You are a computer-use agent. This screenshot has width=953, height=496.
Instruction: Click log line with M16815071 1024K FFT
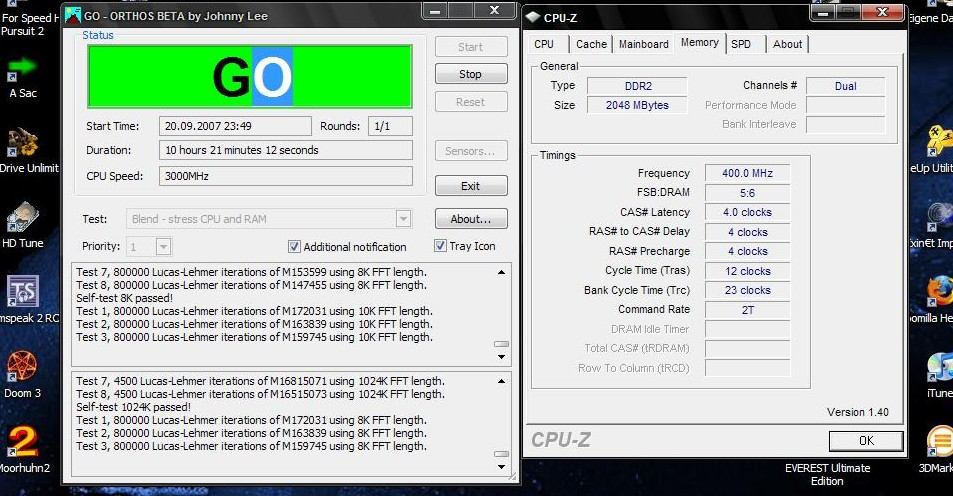(x=260, y=381)
